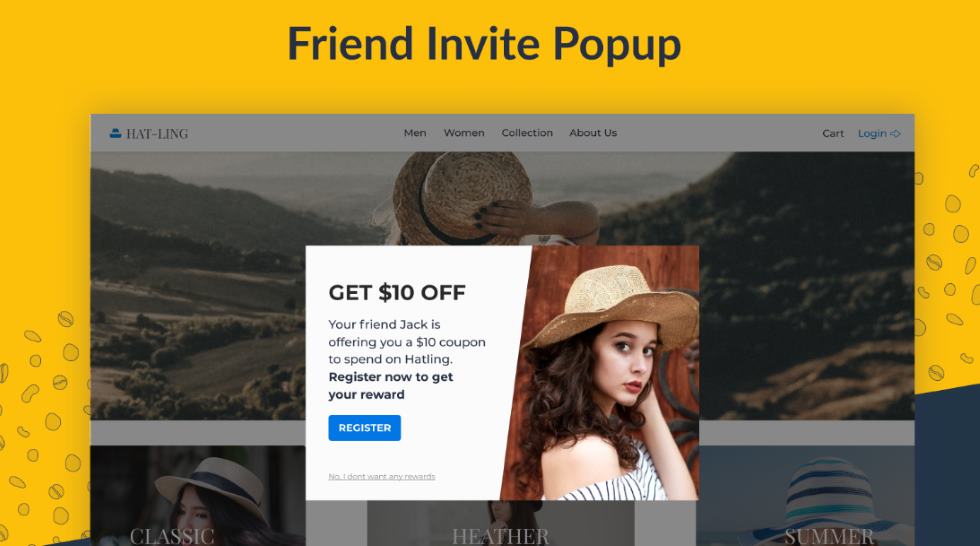Click the hero banner straw hat image
Screen dimensions: 980x546
[x=462, y=199]
